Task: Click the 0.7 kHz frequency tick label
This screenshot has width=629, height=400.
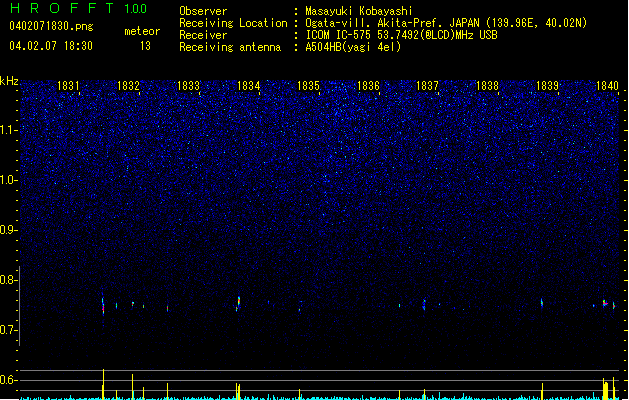Action: (x=8, y=330)
